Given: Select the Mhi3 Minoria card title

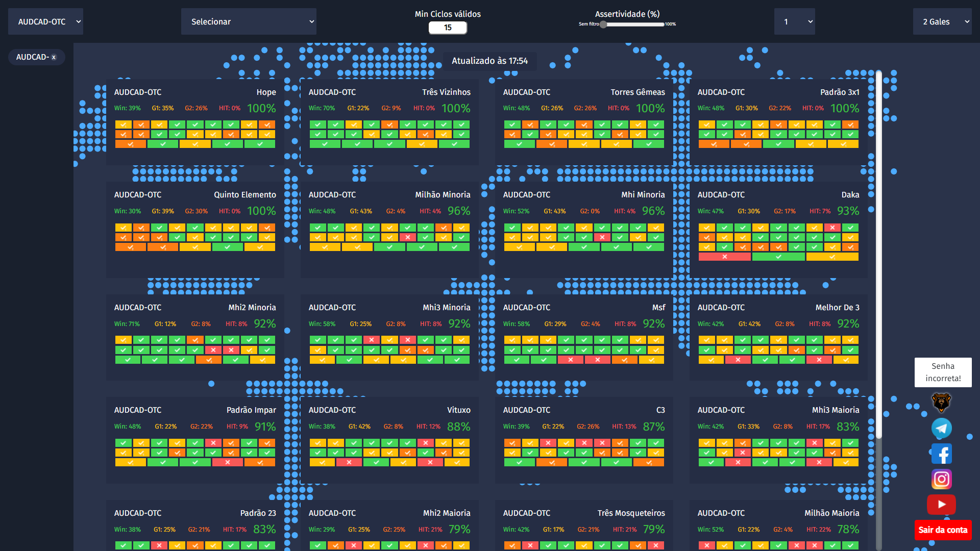Looking at the screenshot, I should 446,307.
